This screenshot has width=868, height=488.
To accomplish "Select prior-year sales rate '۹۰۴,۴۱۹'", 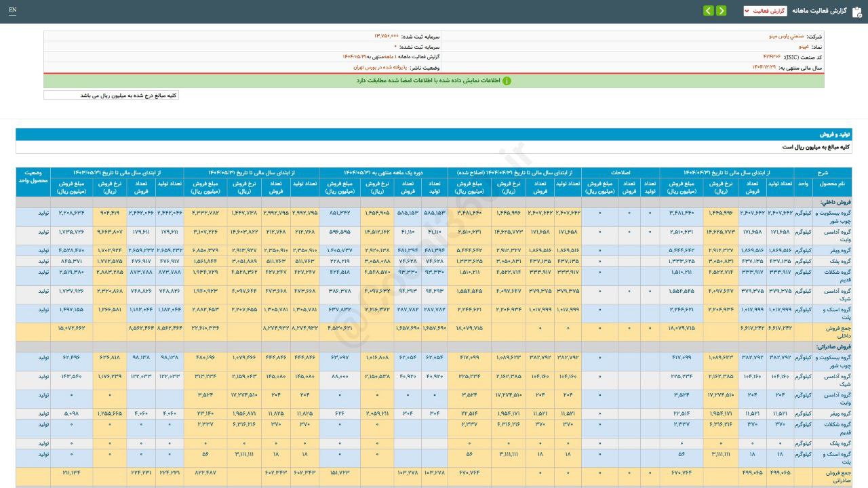I will [109, 213].
